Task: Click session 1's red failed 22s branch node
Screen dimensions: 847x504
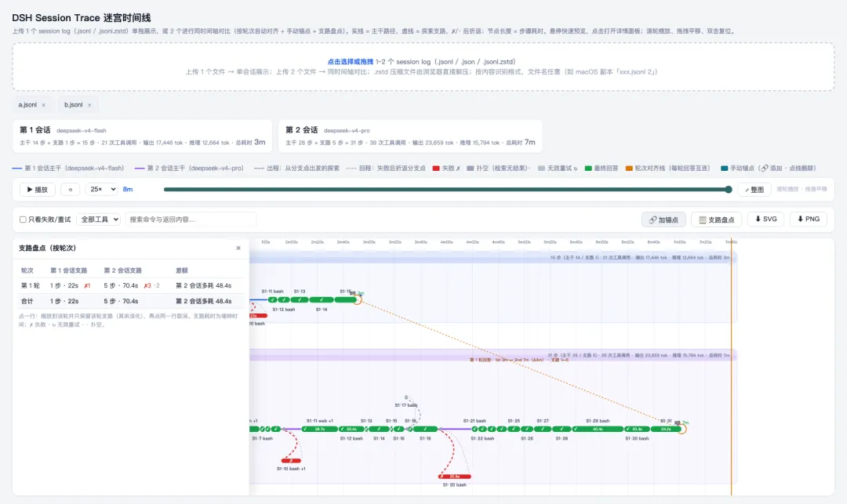Action: 258,316
